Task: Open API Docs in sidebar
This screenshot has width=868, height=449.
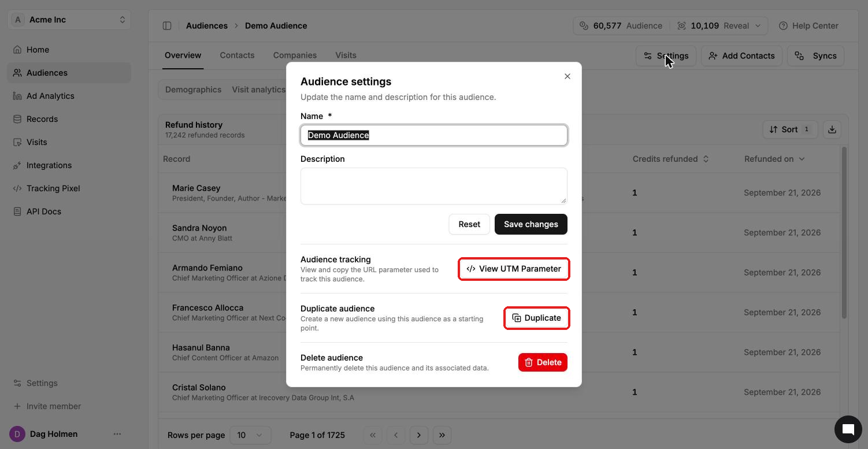Action: [x=69, y=211]
